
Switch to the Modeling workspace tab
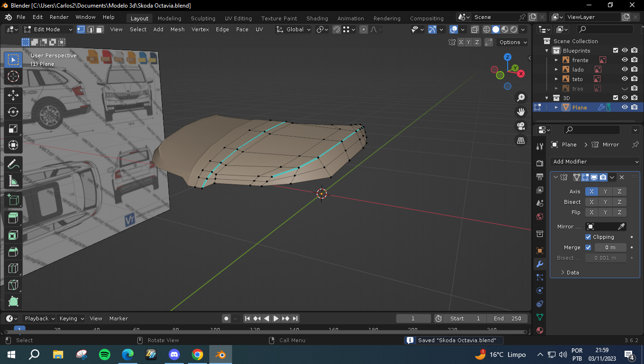(x=170, y=18)
